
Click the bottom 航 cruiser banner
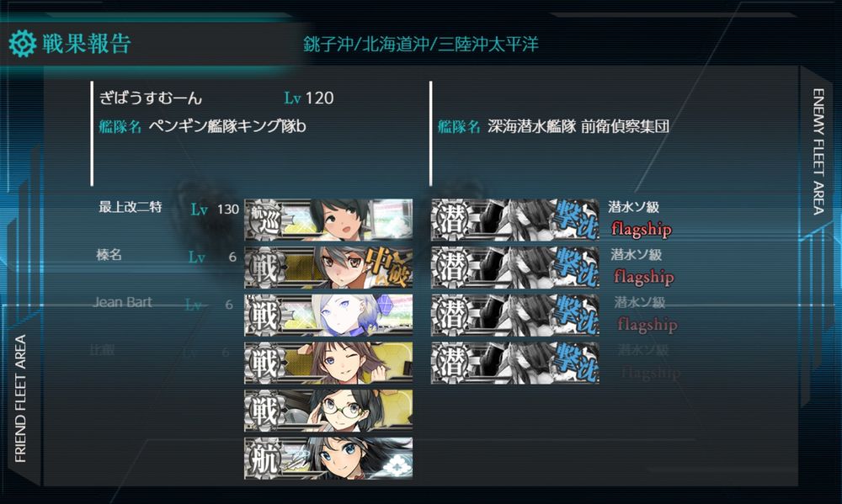[x=328, y=458]
